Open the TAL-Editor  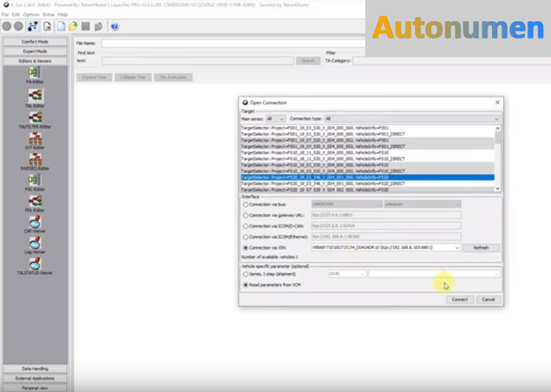[35, 98]
